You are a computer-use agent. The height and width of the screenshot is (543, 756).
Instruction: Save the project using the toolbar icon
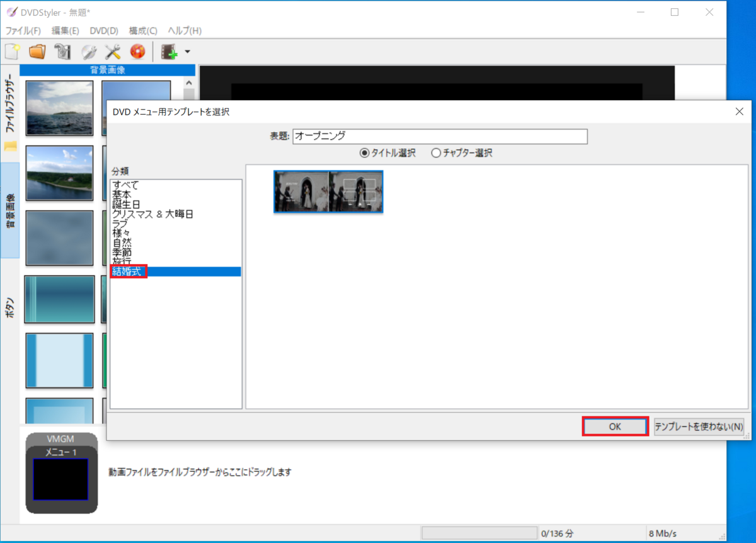point(62,52)
